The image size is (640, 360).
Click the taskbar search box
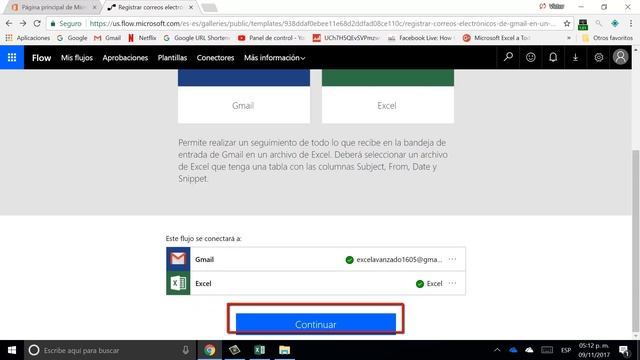109,350
